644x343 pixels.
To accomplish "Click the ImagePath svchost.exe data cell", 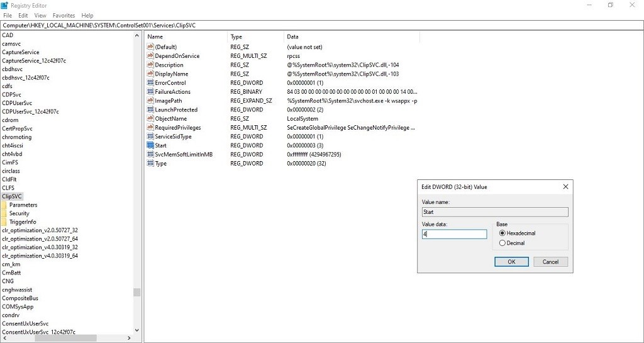I will [352, 101].
